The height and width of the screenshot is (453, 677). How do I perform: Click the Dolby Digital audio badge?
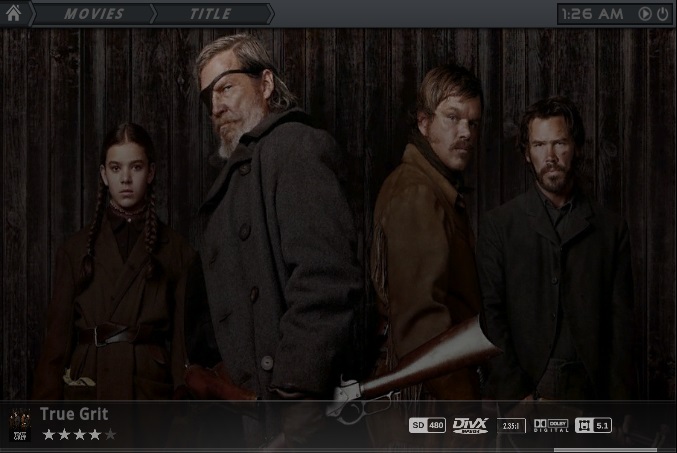[x=551, y=425]
